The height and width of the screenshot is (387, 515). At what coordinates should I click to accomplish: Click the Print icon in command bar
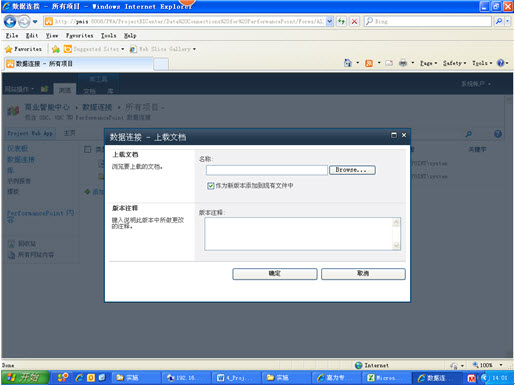tap(403, 63)
